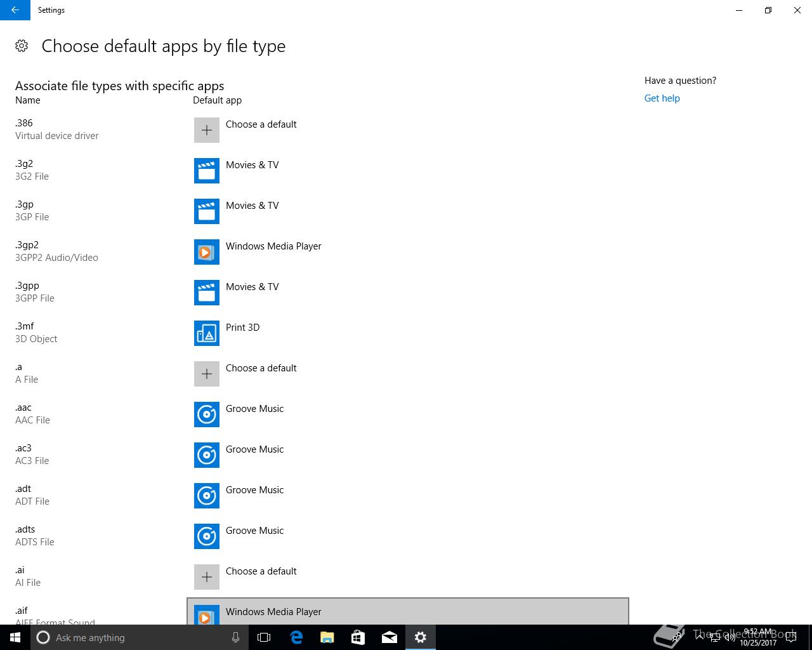Click the 3G2 File description text
The image size is (812, 650).
pyautogui.click(x=32, y=176)
